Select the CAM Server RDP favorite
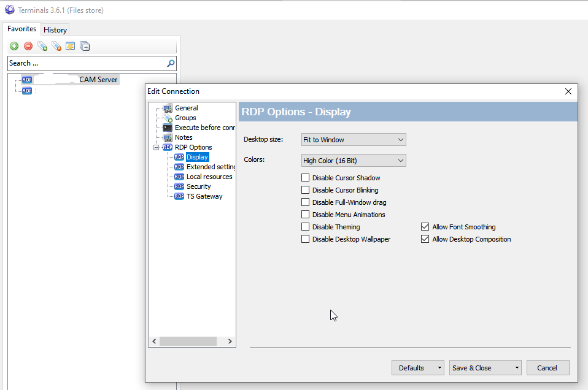Screen dimensions: 588x390 (x=98, y=80)
